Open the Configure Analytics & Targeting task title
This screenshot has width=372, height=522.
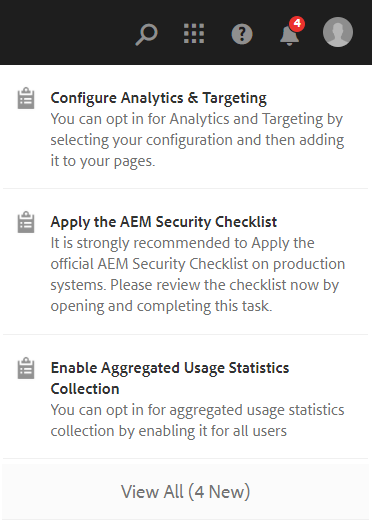pyautogui.click(x=159, y=98)
